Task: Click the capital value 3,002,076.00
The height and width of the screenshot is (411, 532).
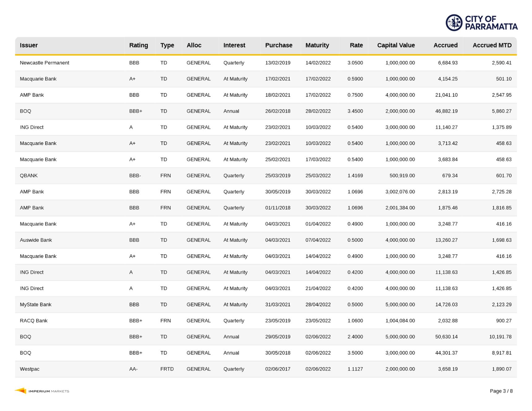Action: click(400, 192)
